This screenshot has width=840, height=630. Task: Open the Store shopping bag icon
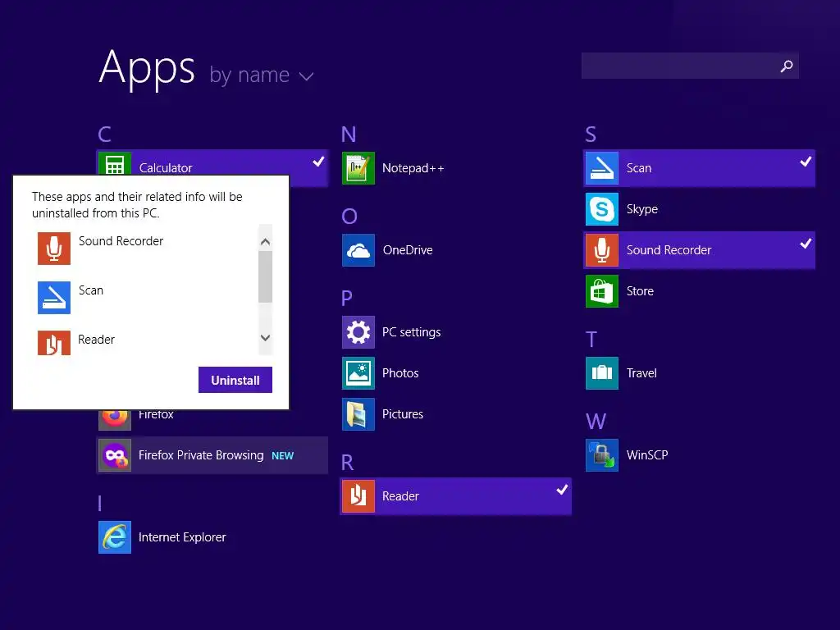point(602,291)
